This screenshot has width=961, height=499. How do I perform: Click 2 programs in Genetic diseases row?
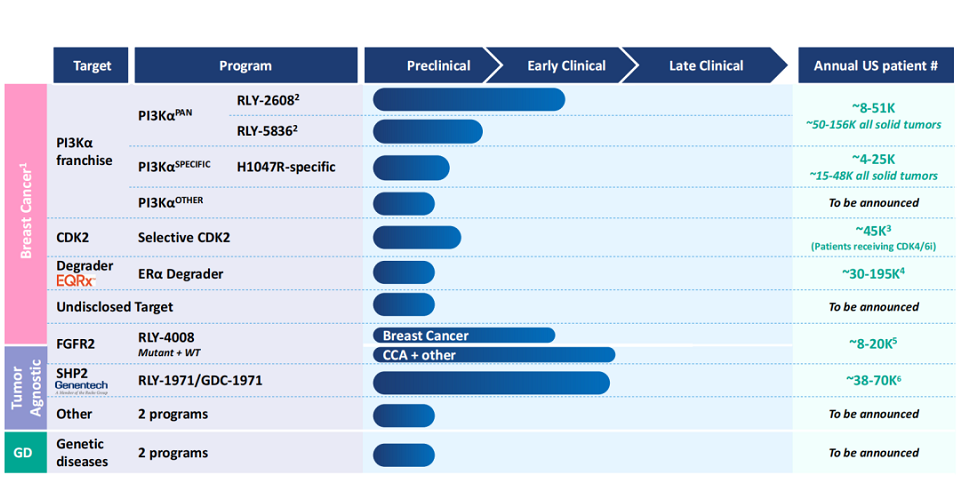pos(173,453)
